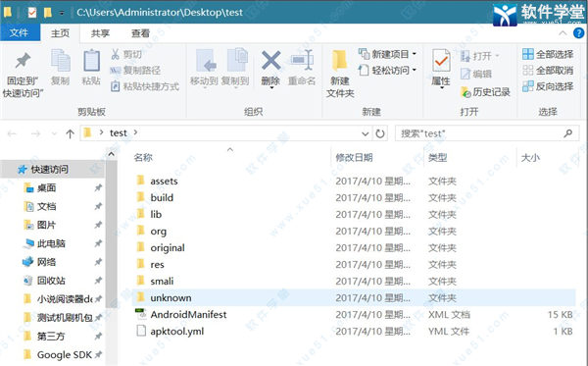Click Select none option
Viewport: 588px width, 366px height.
pyautogui.click(x=548, y=71)
